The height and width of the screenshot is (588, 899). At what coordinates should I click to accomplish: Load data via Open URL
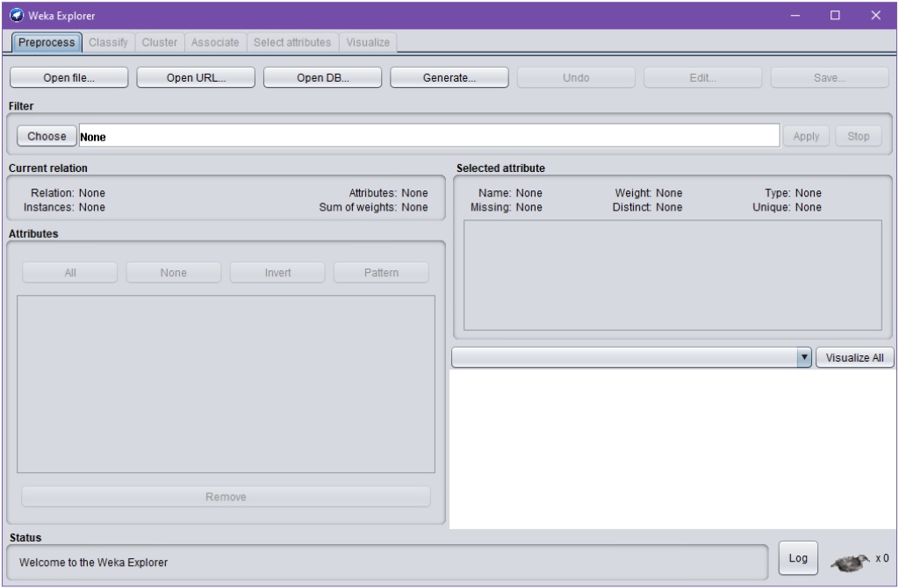click(x=195, y=77)
